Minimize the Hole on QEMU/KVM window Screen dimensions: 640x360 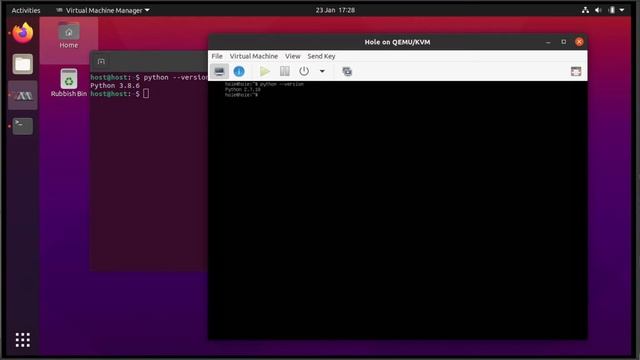(548, 42)
